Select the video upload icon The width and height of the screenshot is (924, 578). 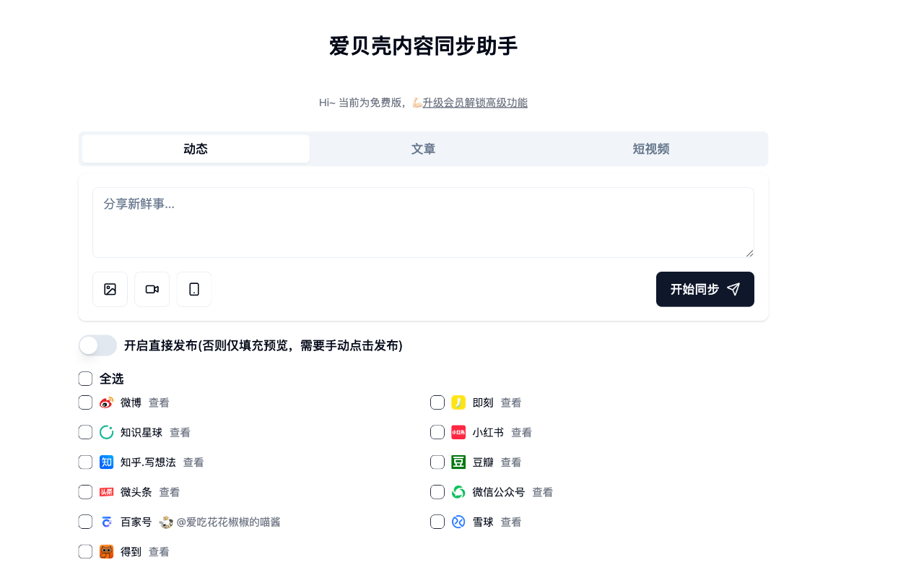(152, 289)
